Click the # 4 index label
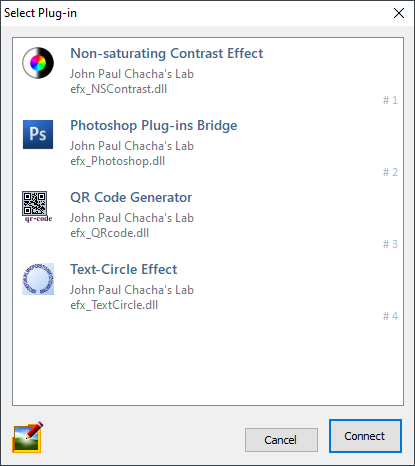The height and width of the screenshot is (466, 415). point(390,316)
